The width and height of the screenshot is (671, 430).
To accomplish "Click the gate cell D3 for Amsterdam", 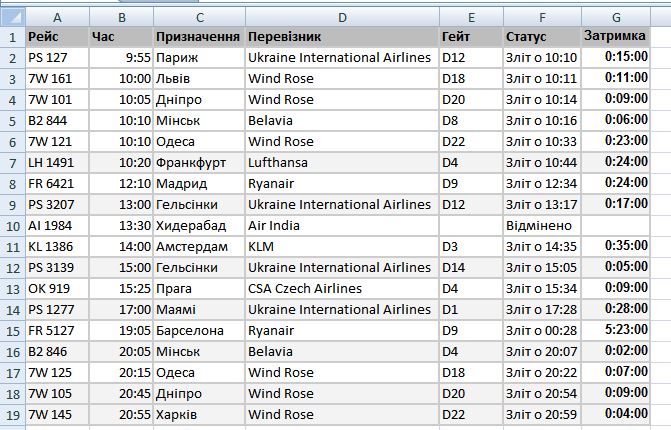I will pos(471,246).
